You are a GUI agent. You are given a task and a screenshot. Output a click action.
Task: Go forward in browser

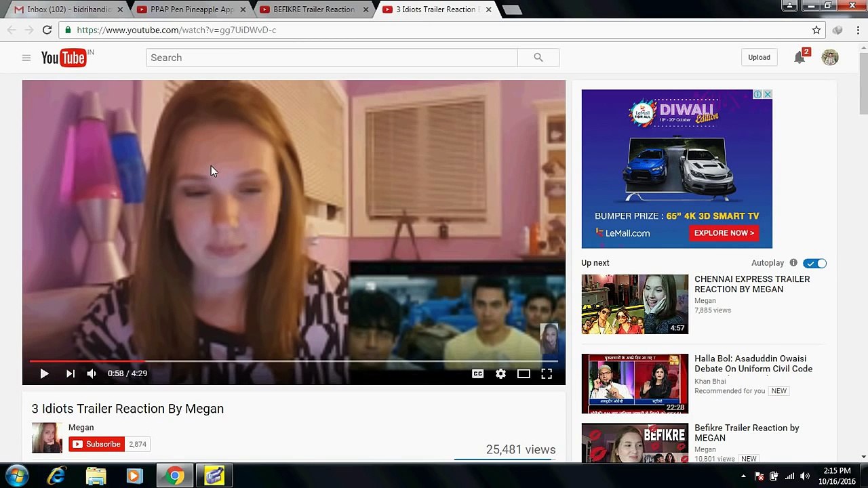(29, 30)
